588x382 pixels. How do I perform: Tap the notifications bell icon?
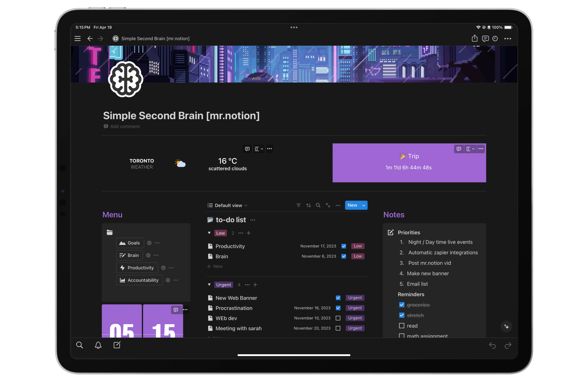pos(98,345)
